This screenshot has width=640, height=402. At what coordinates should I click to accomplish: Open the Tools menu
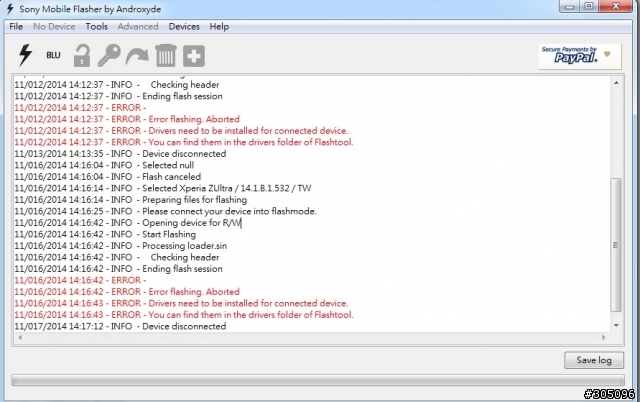point(97,27)
